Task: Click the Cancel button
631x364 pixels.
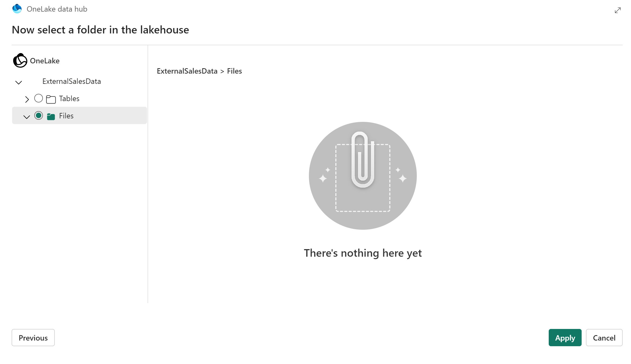Action: [x=604, y=338]
